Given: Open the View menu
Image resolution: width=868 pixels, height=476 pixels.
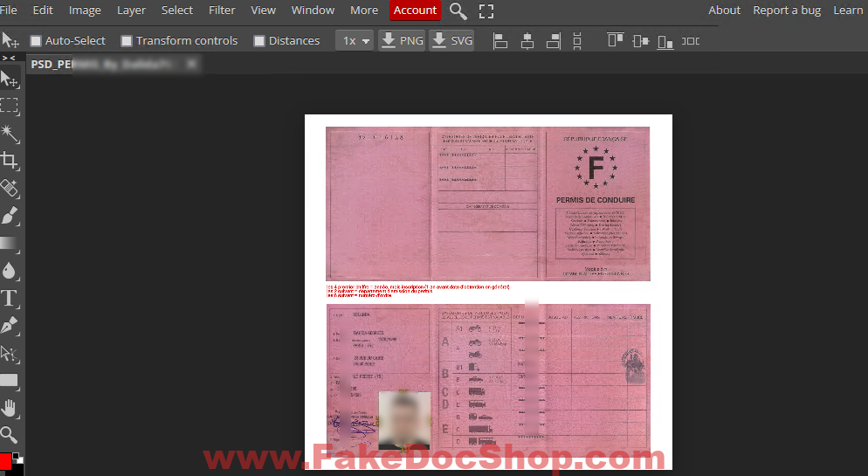Looking at the screenshot, I should pyautogui.click(x=263, y=10).
